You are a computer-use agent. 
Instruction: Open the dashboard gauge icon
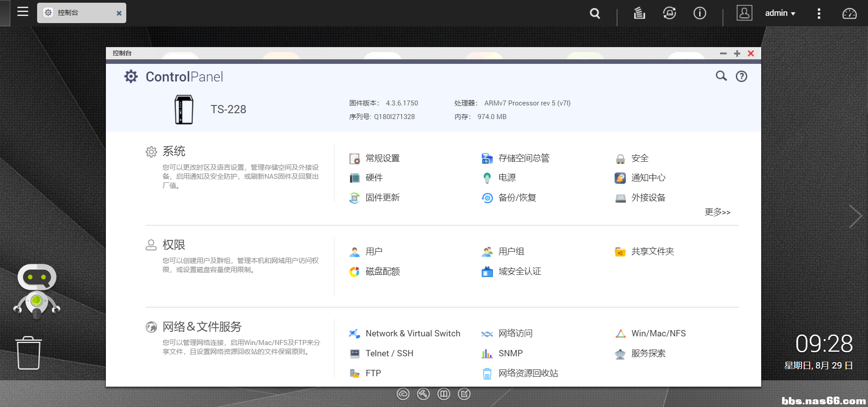click(849, 14)
